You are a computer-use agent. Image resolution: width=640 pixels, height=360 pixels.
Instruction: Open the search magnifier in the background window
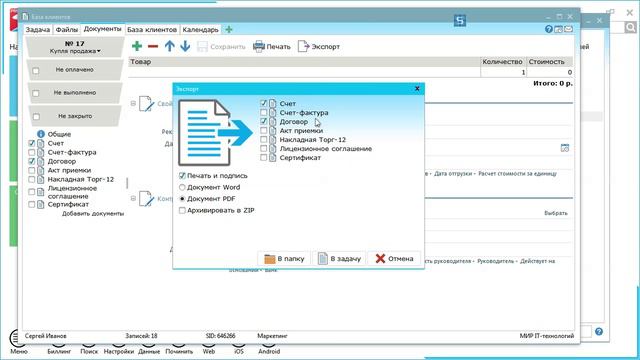631,27
